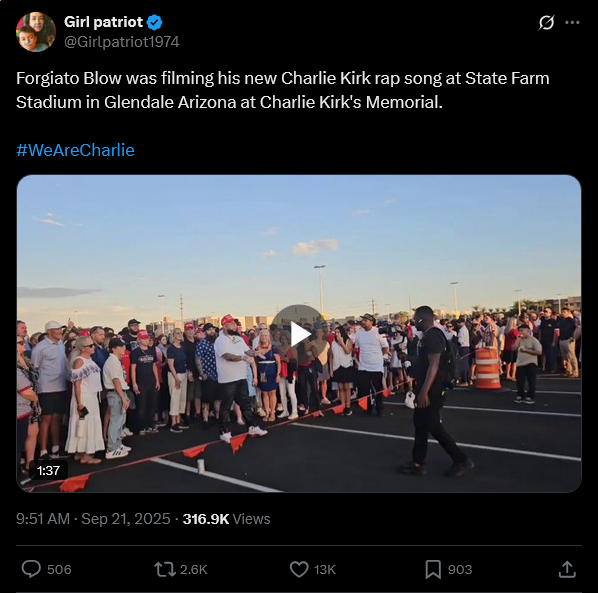The image size is (598, 593).
Task: Open the #WeAreCharlie hashtag
Action: 75,150
